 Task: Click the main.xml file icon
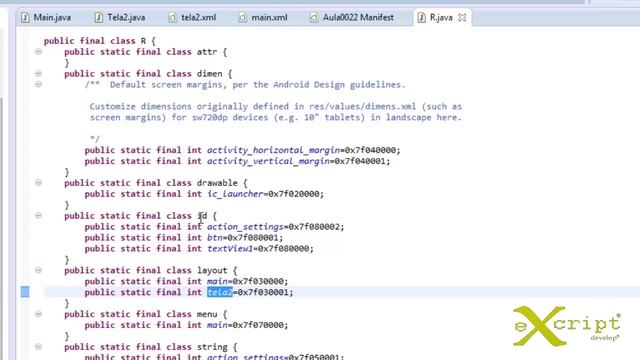[x=243, y=18]
